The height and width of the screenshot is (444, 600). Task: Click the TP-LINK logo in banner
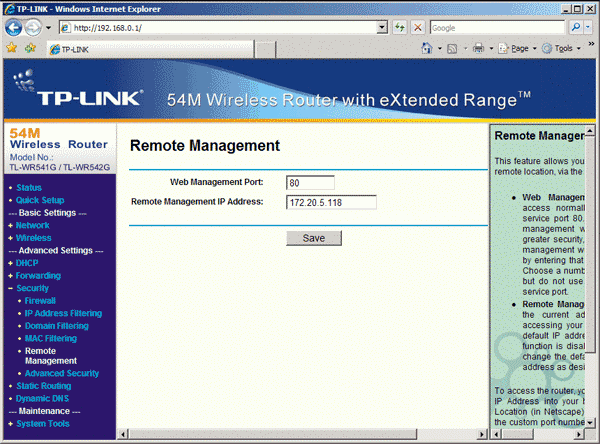point(79,89)
